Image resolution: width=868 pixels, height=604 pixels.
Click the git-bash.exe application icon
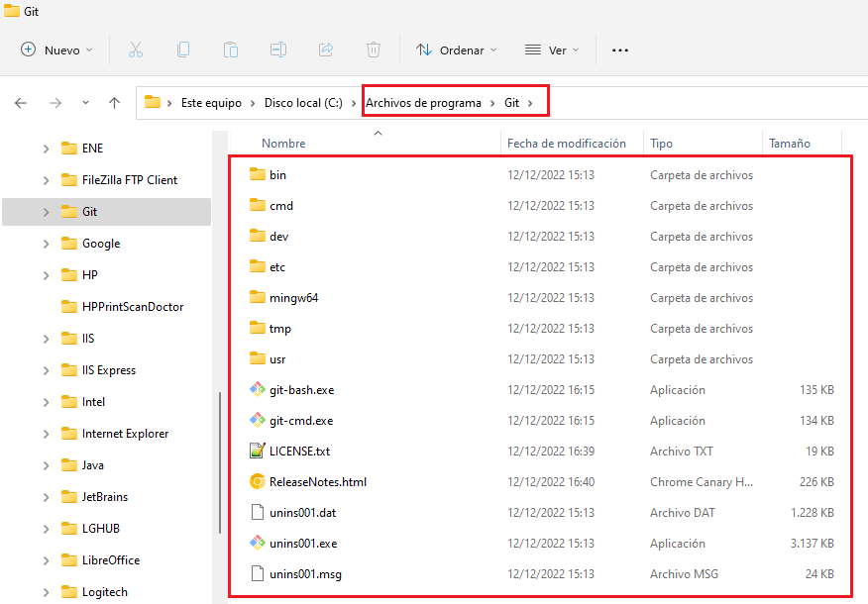point(257,389)
